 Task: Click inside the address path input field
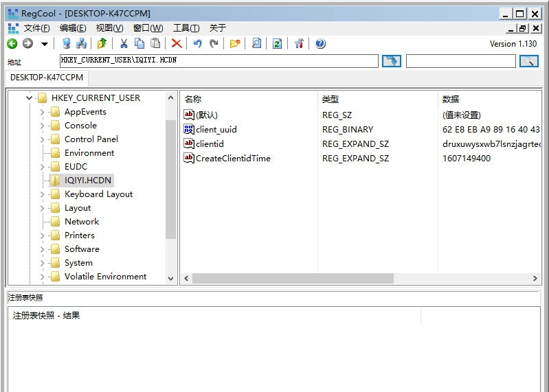(219, 61)
